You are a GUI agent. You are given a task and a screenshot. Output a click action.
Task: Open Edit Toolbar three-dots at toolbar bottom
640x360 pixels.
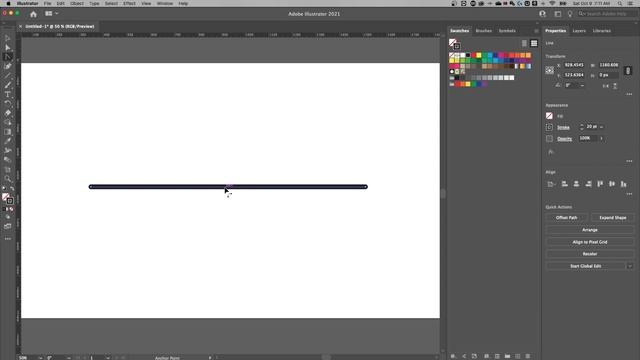coord(7,239)
